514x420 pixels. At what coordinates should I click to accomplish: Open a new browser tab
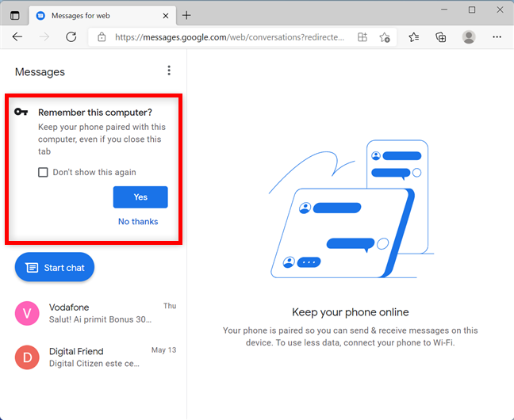point(186,15)
